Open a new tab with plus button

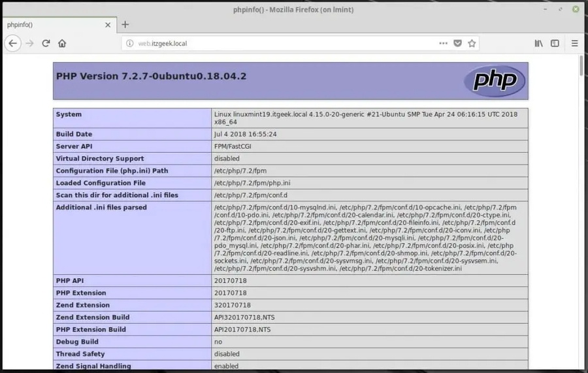pyautogui.click(x=125, y=24)
